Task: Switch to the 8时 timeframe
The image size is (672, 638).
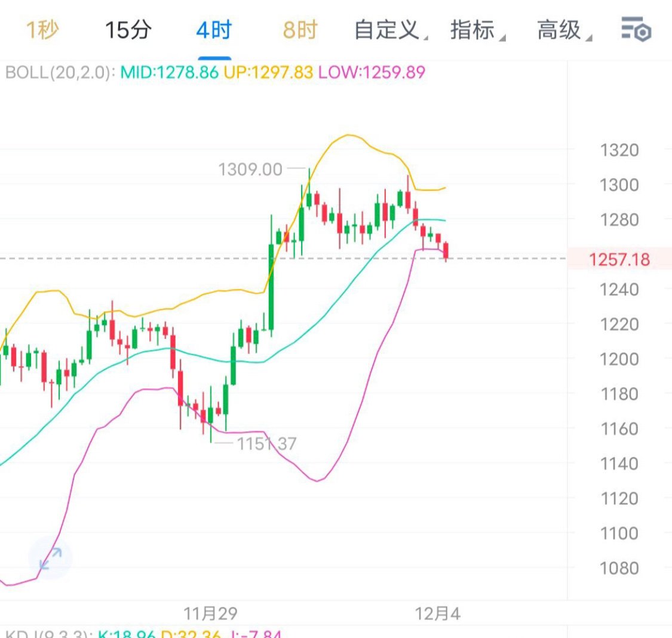Action: (299, 29)
